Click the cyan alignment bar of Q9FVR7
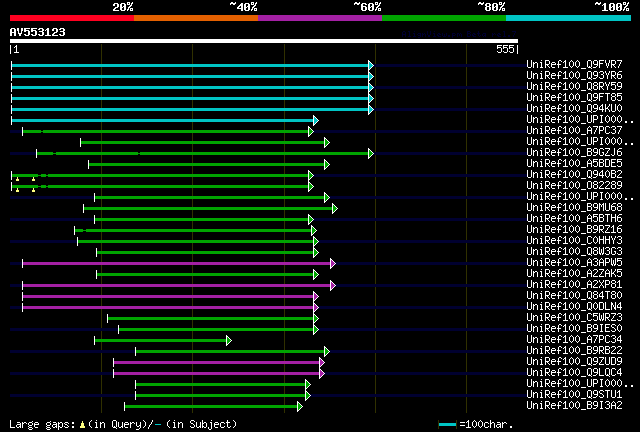 pos(190,65)
